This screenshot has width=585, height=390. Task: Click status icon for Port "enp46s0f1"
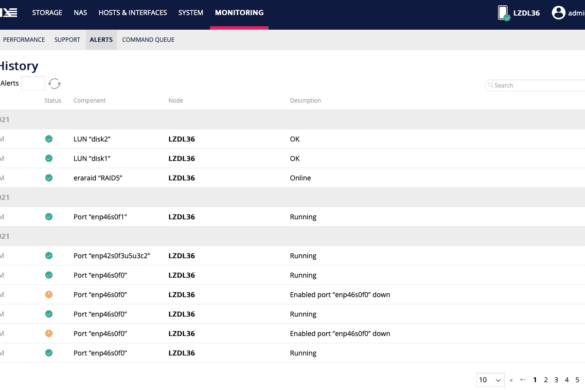click(49, 216)
